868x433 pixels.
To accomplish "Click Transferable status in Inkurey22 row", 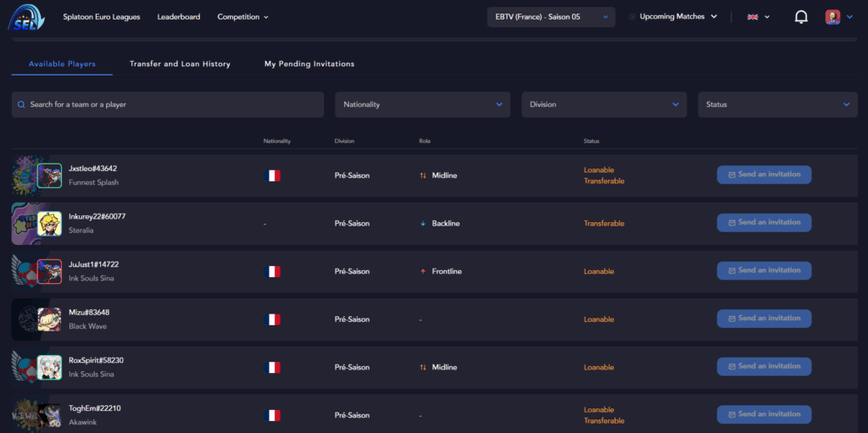I will coord(604,224).
